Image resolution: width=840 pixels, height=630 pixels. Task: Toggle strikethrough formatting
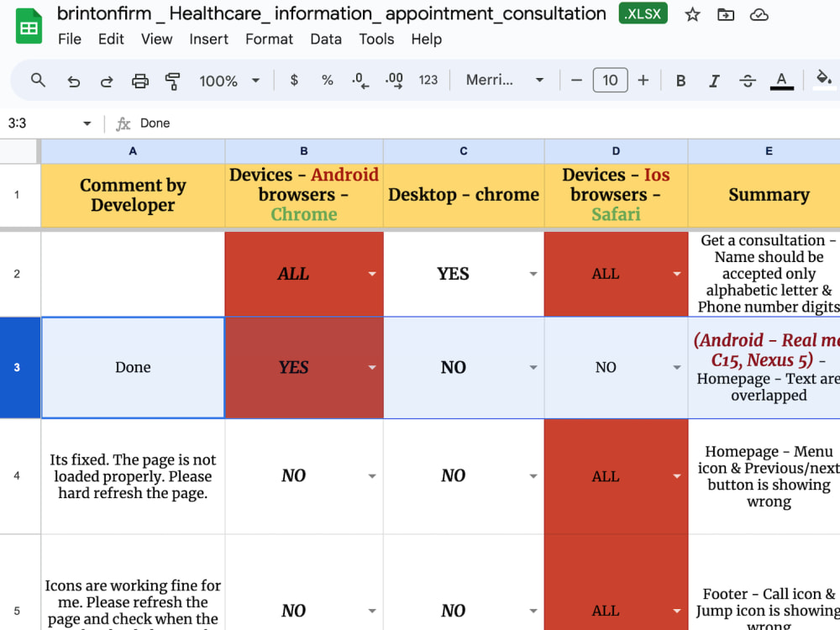pos(748,81)
